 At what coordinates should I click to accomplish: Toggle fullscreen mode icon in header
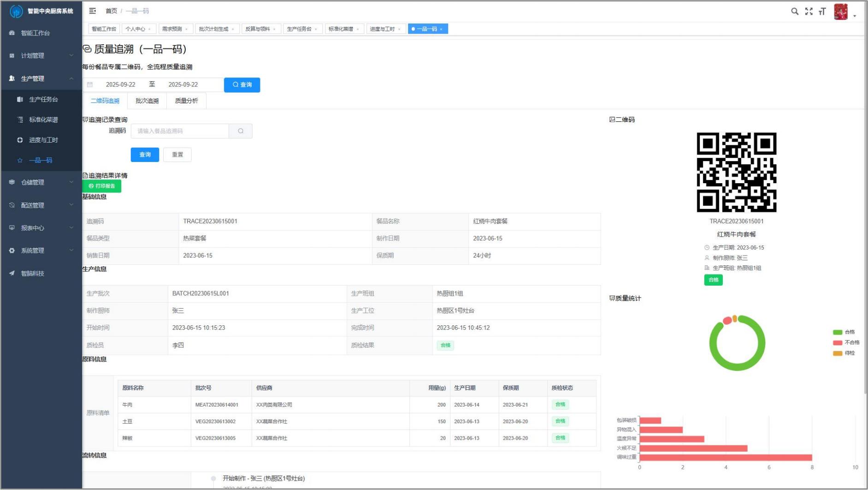tap(809, 12)
